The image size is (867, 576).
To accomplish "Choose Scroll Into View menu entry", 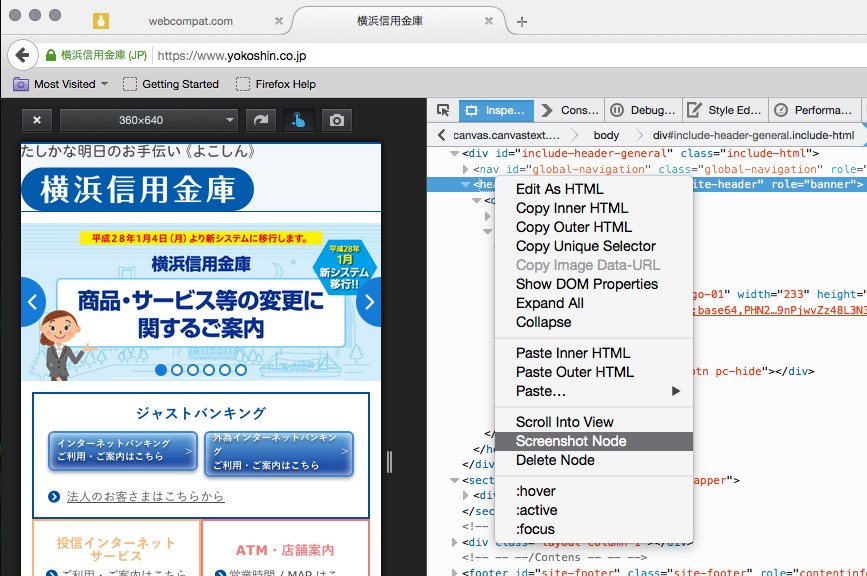I will point(594,422).
